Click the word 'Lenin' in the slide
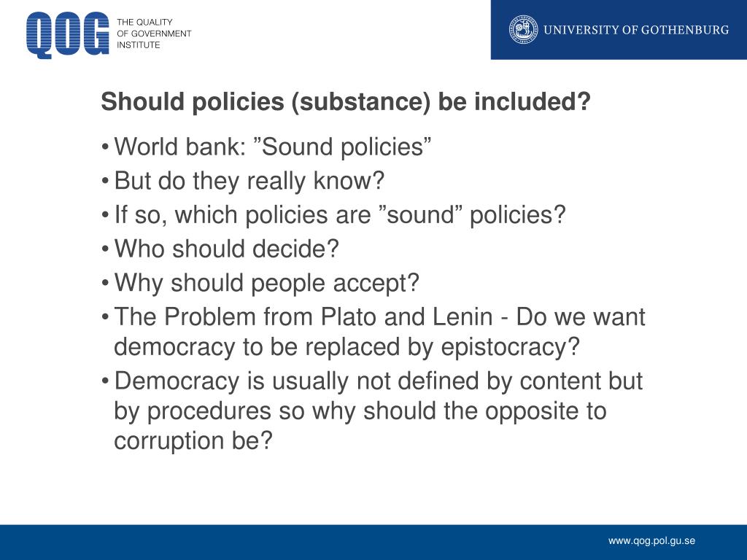The image size is (747, 560). pyautogui.click(x=462, y=316)
